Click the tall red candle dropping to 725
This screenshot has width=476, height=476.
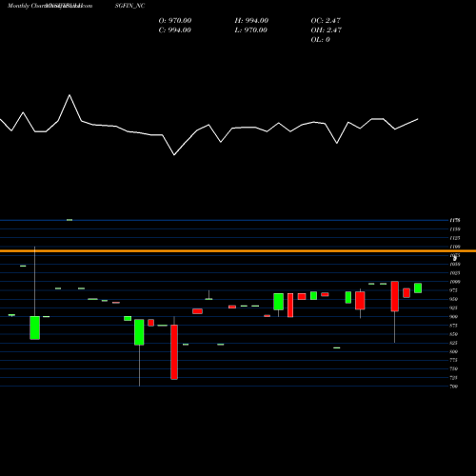[174, 352]
